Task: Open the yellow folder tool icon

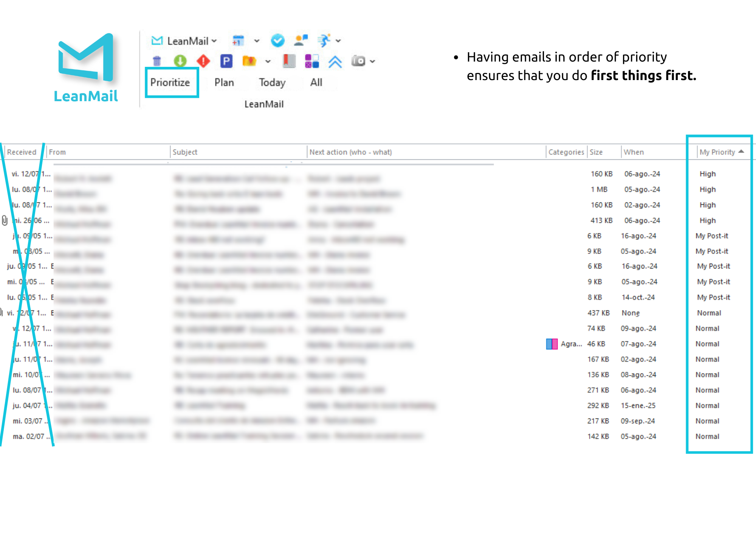Action: 249,61
